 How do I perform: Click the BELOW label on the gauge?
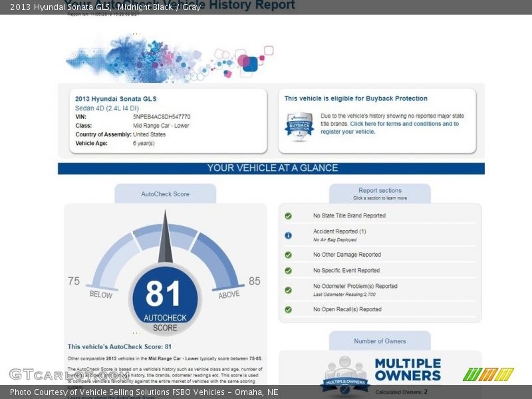tap(101, 295)
